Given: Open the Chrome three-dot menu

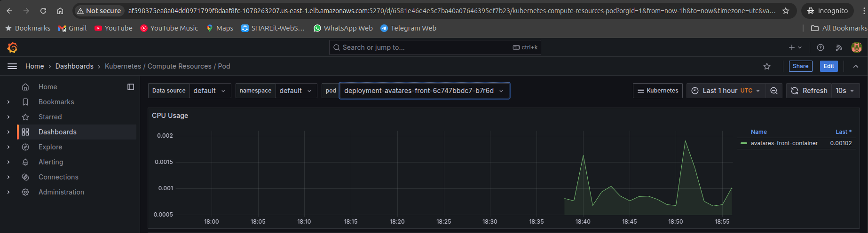Looking at the screenshot, I should point(863,11).
